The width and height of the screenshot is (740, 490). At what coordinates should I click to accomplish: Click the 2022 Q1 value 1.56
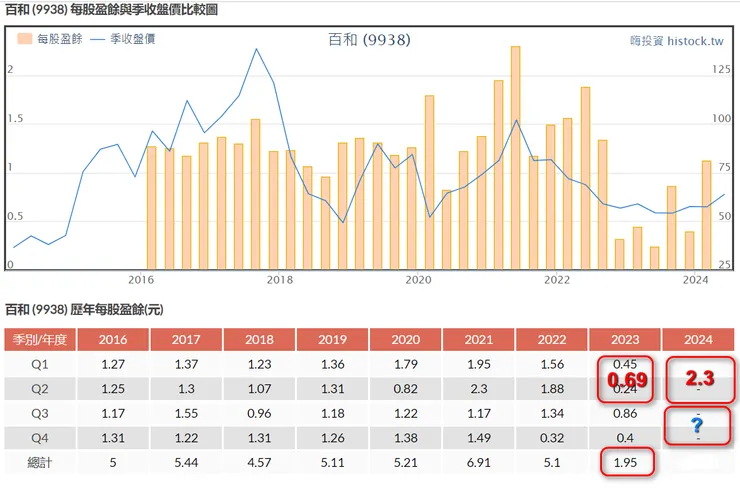coord(552,364)
